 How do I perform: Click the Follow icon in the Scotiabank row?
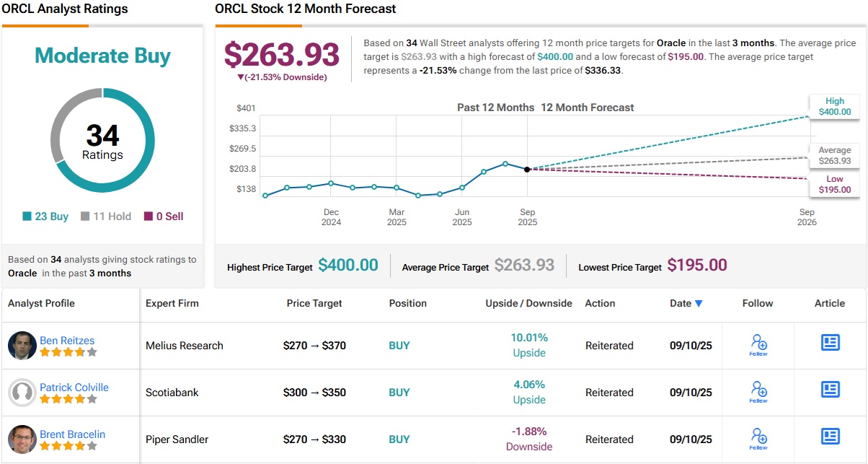click(758, 392)
